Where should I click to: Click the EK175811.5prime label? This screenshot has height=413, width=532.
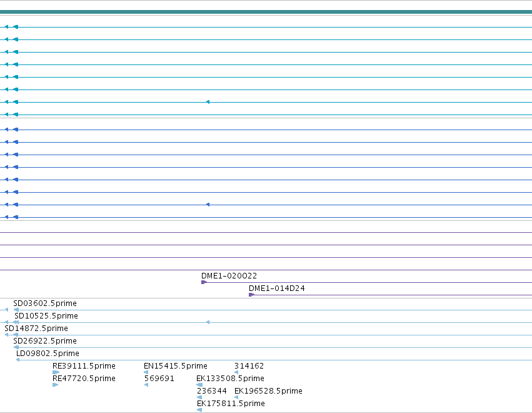point(231,404)
